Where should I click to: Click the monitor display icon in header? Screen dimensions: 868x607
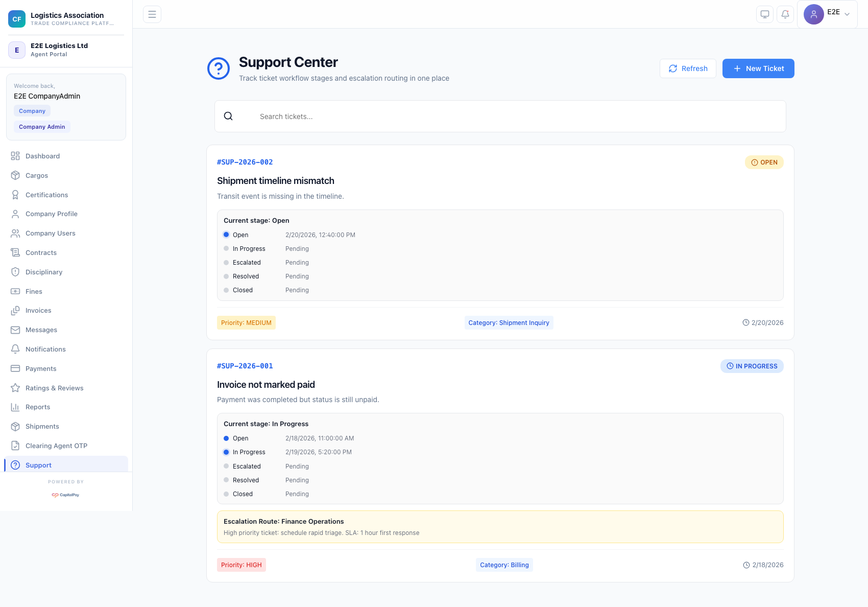(765, 14)
